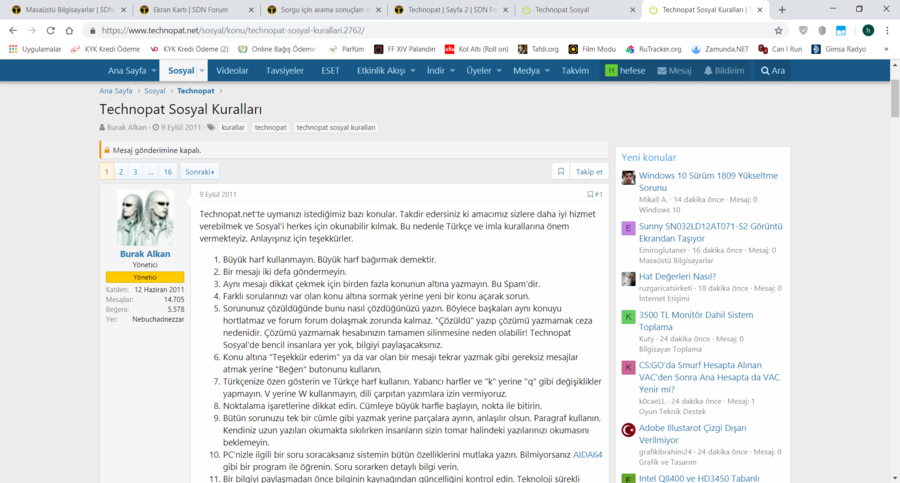Viewport: 900px width, 483px height.
Task: Expand Sosyal nav dropdown arrow
Action: pos(202,71)
